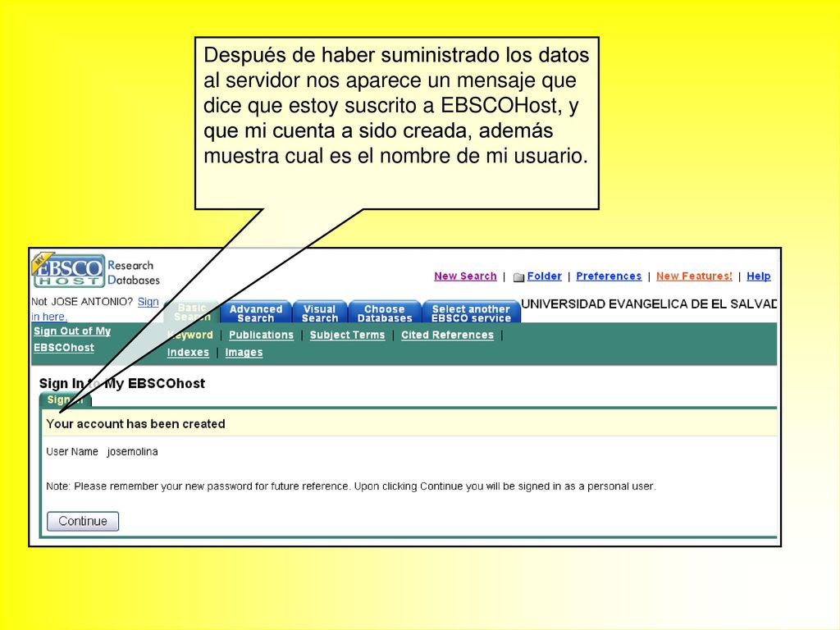Click the 'Not JOSE ANTONIO?' text
Viewport: 840px width, 630px height.
coord(82,302)
